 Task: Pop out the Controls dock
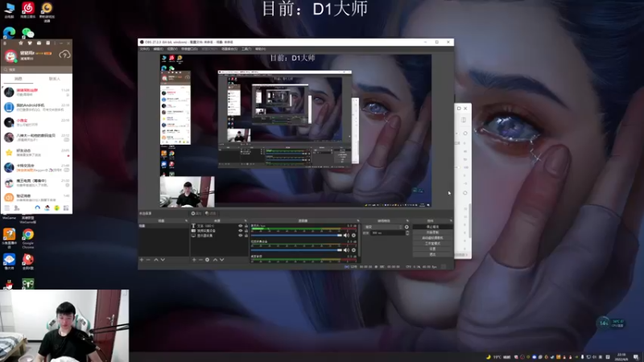pyautogui.click(x=451, y=220)
